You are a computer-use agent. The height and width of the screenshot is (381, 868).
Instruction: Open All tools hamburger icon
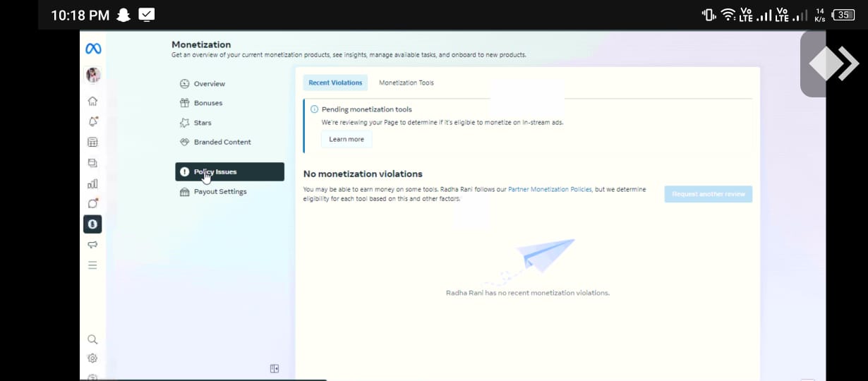92,265
